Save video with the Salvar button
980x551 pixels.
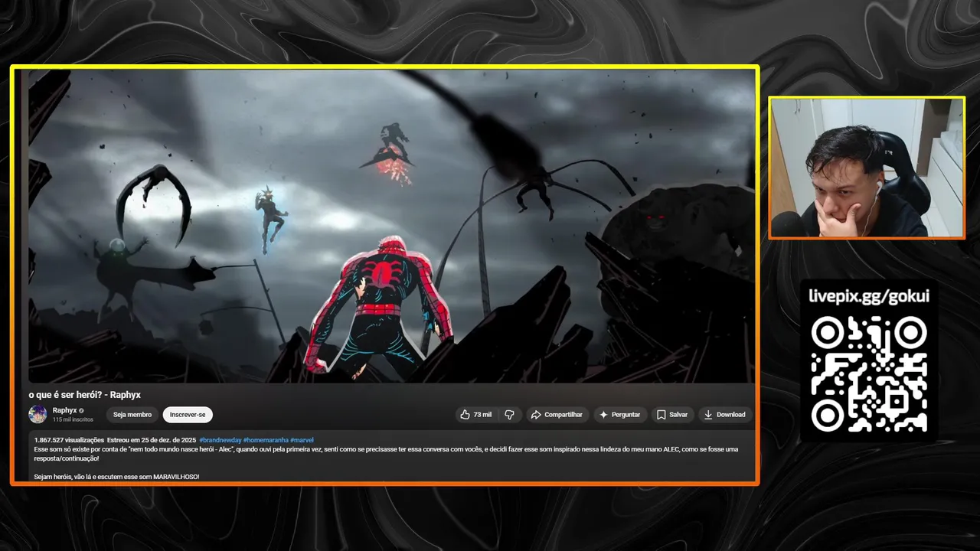[x=672, y=415]
